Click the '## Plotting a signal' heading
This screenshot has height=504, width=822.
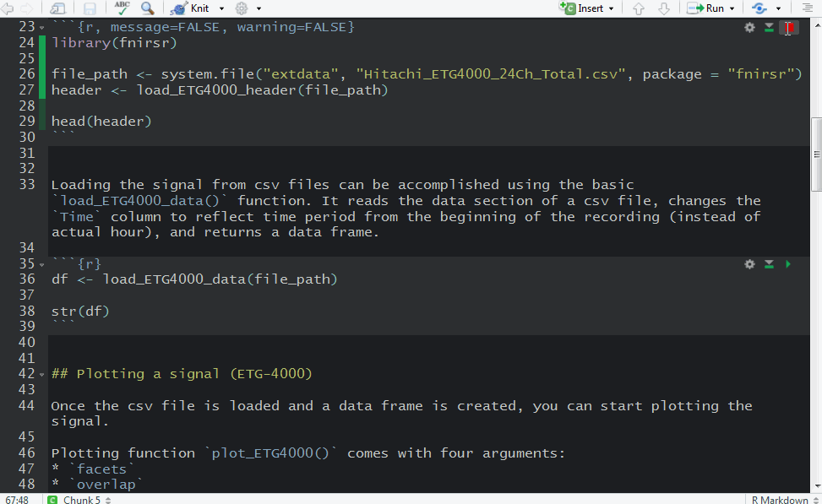[182, 374]
